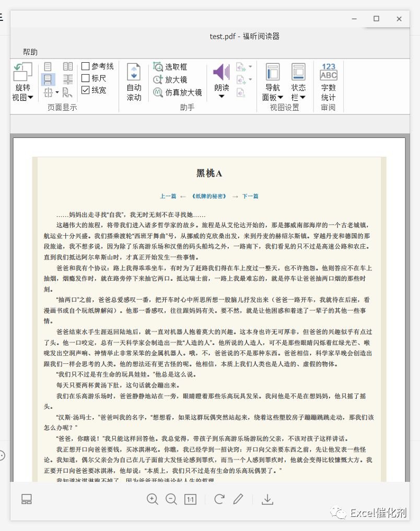Screen dimensions: 420x531
Task: Click the download icon in bottom toolbar
Action: pyautogui.click(x=267, y=499)
